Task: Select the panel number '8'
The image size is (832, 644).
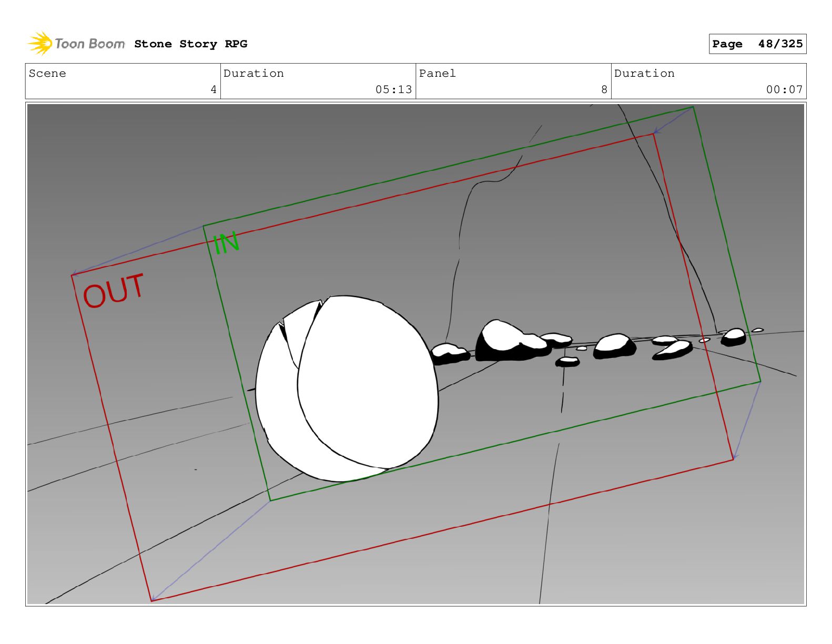Action: tap(604, 90)
